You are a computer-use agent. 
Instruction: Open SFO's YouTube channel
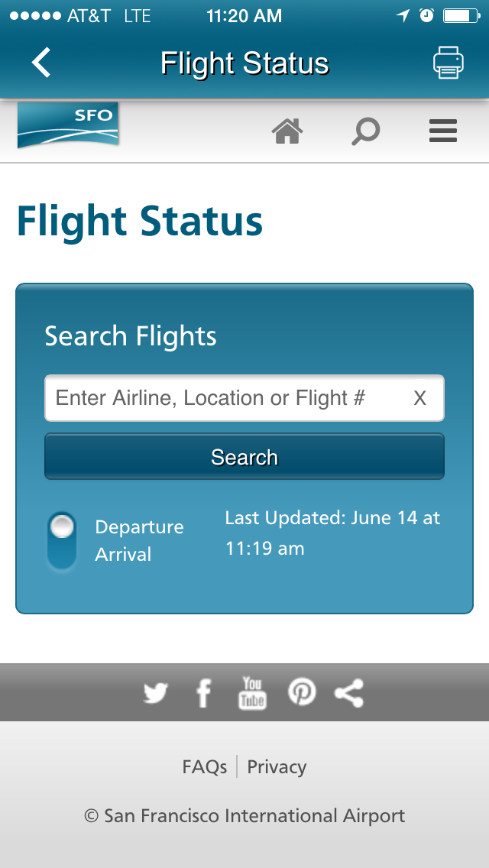[252, 692]
